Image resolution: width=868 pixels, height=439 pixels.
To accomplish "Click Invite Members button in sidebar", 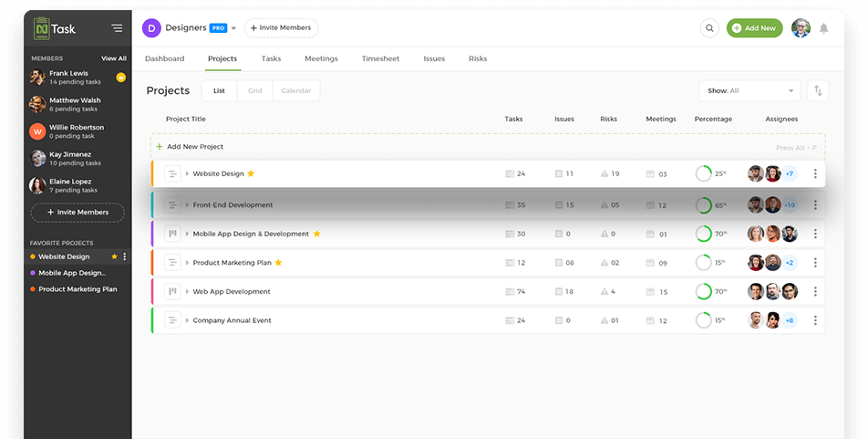I will [x=77, y=213].
